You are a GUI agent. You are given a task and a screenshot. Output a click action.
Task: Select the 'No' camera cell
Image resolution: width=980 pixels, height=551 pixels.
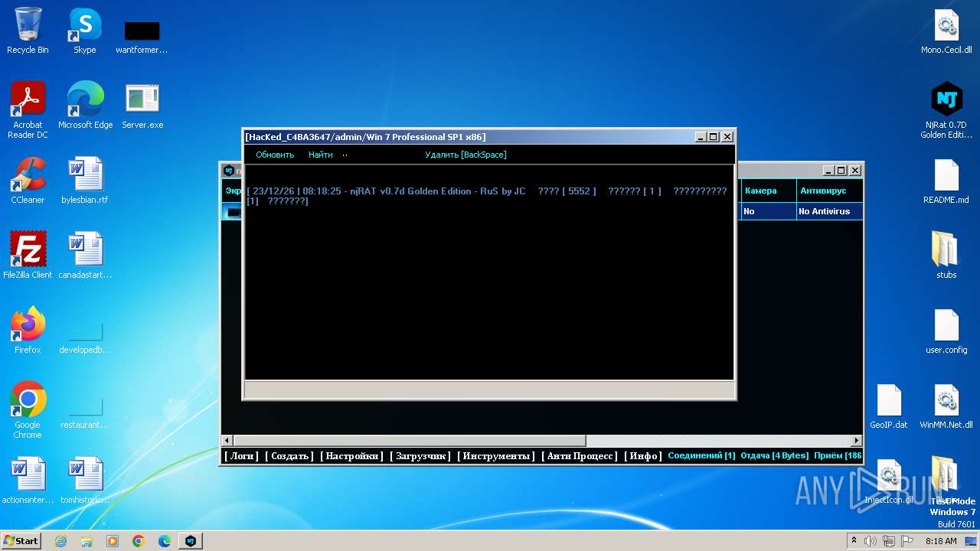pos(768,211)
